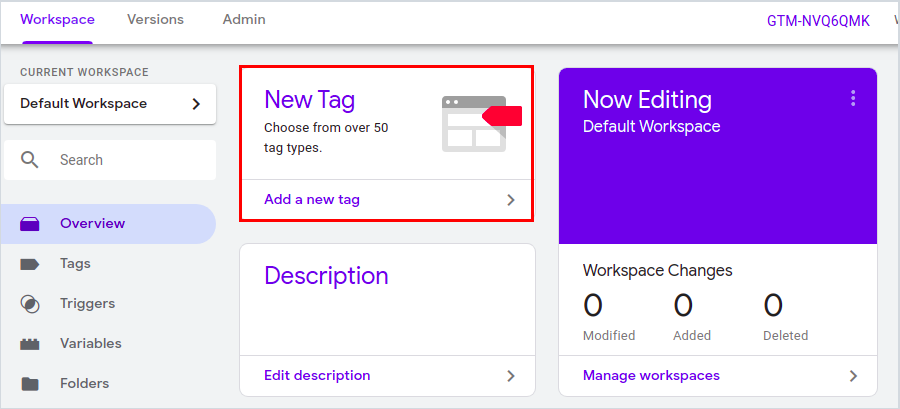Open the Now Editing three-dot menu

coord(853,98)
